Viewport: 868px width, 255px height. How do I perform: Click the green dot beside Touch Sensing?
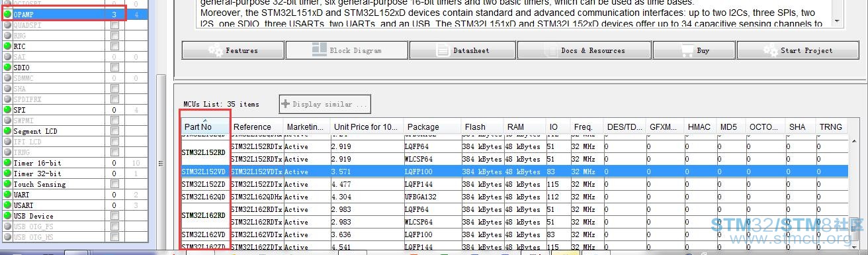7,184
